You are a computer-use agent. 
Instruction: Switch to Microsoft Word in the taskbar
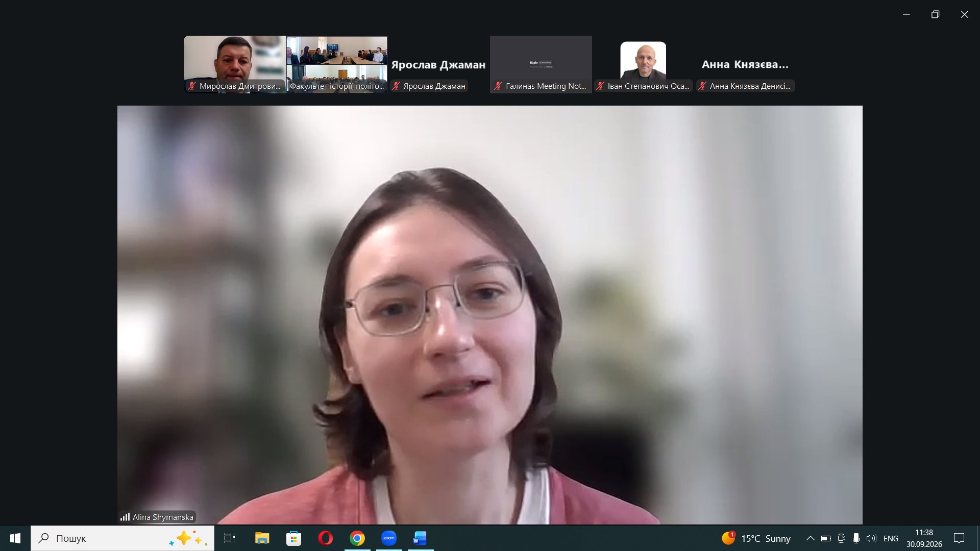pos(420,538)
